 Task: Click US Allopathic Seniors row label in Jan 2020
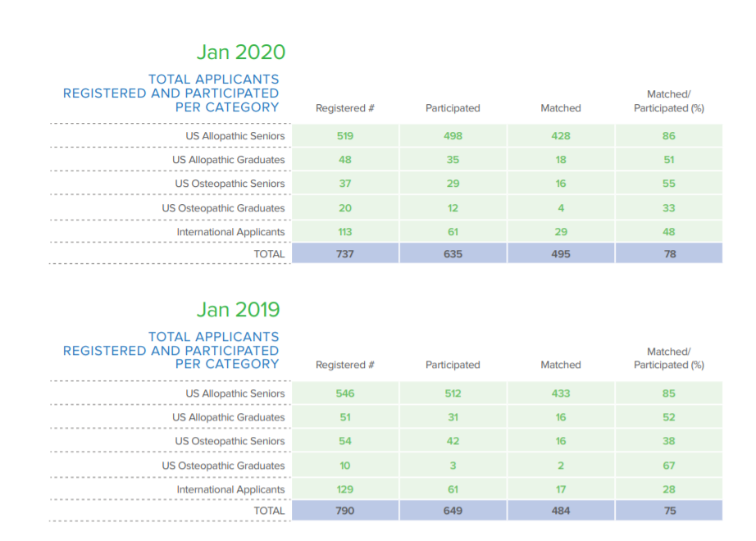tap(235, 136)
